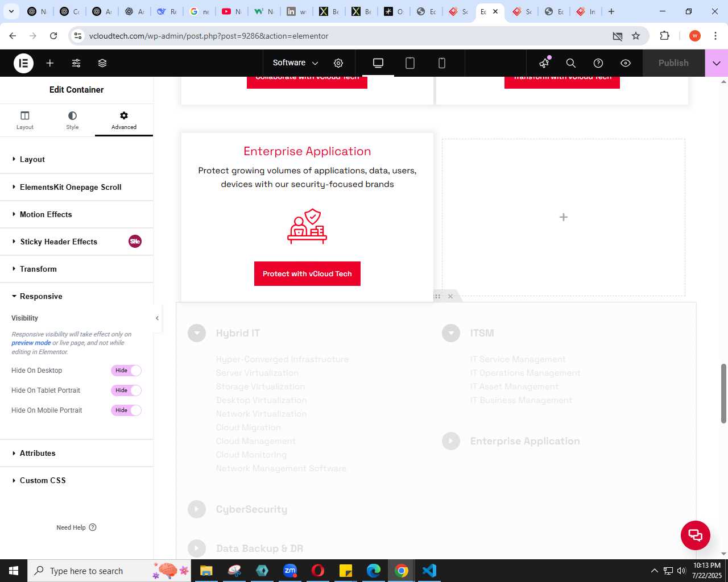The image size is (728, 582).
Task: Expand ElementsKit Onepage Scroll section
Action: point(77,187)
